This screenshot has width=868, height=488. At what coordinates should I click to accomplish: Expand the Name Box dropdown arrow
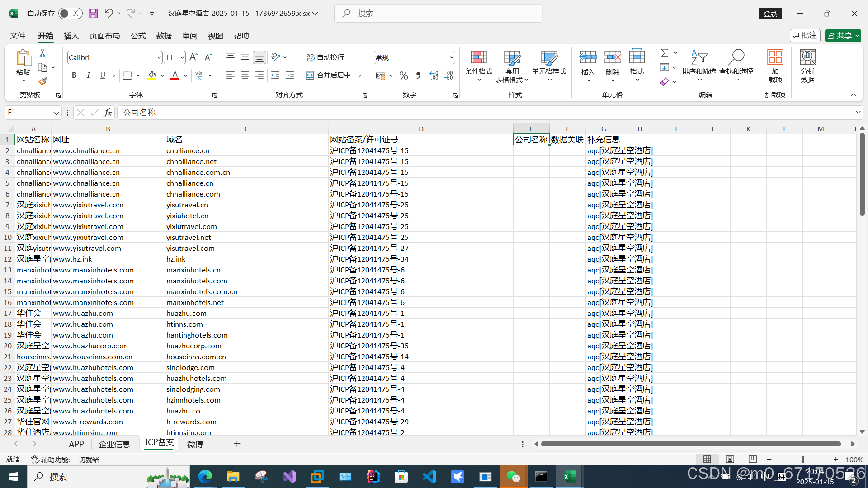56,113
